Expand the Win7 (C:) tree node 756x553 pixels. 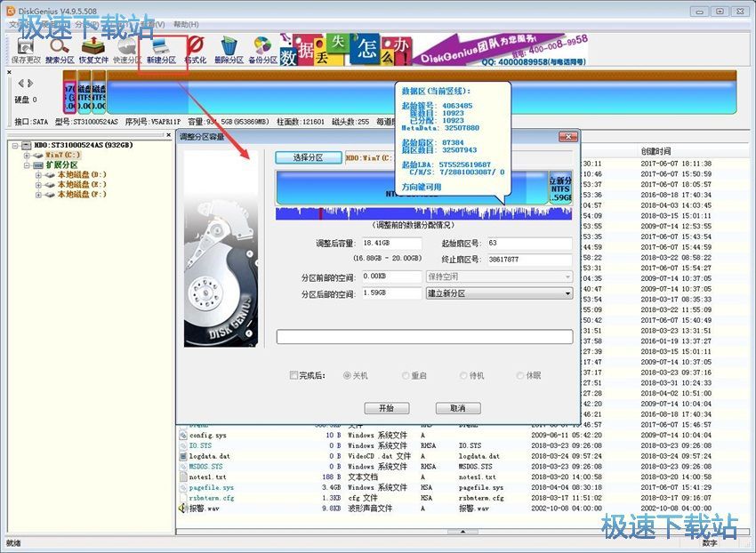pyautogui.click(x=27, y=156)
